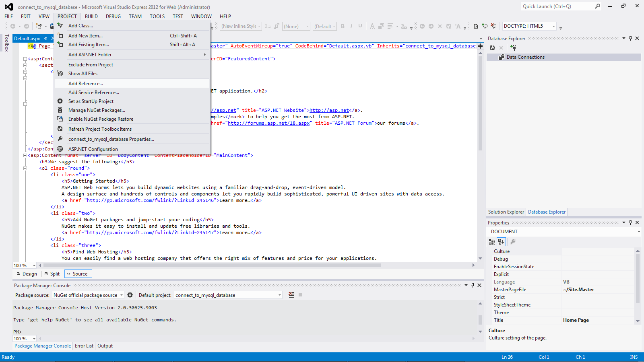The width and height of the screenshot is (644, 362).
Task: Select Manage NuGet Packages... menu entry
Action: pos(97,110)
